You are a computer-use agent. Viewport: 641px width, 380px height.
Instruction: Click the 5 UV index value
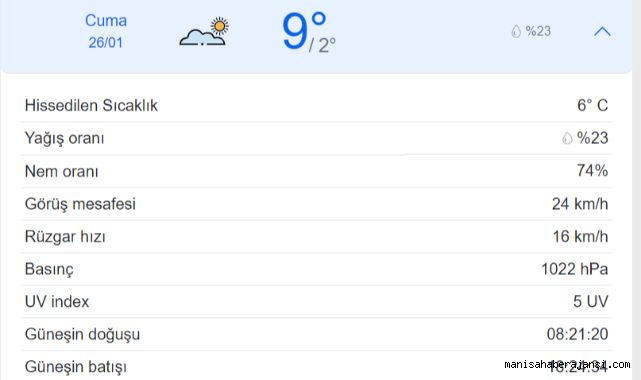pos(591,302)
